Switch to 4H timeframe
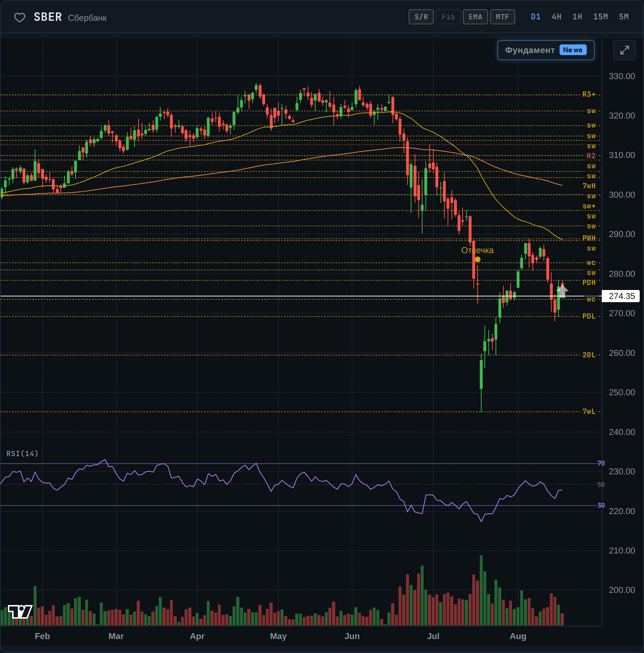The width and height of the screenshot is (644, 653). [x=556, y=17]
